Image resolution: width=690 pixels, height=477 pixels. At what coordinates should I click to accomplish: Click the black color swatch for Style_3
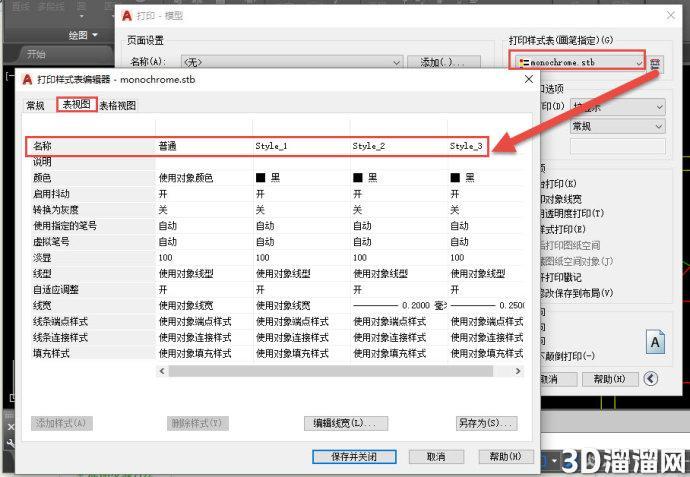(455, 178)
